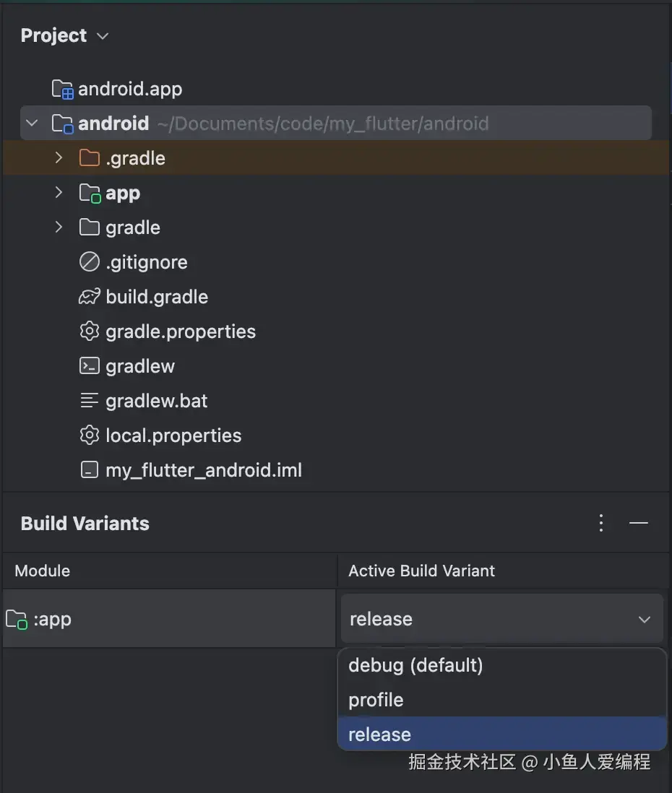
Task: Click the build.gradle elephant icon
Action: click(89, 297)
